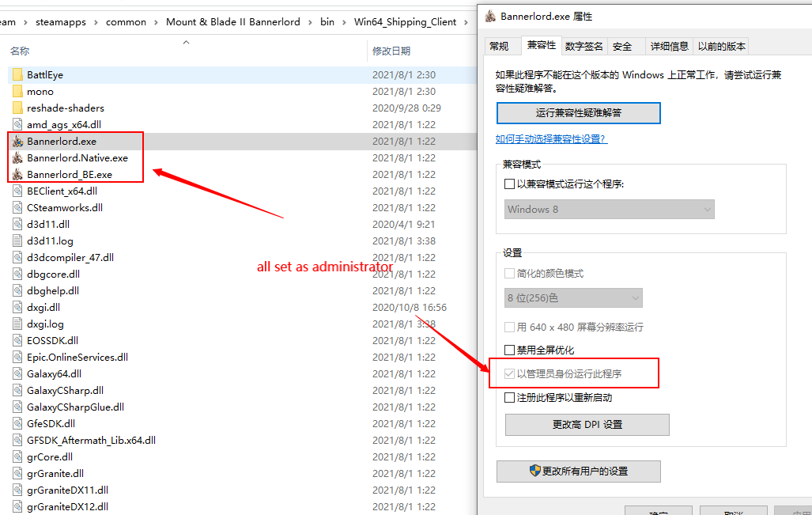Screen dimensions: 812x515
Task: Expand breadcrumb chevron after bin
Action: tap(345, 22)
